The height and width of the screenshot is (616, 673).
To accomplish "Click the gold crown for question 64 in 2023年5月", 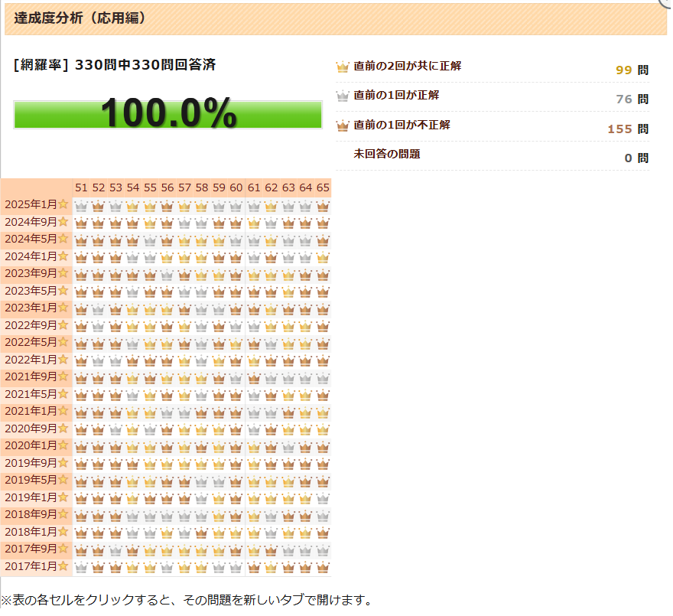I will (305, 291).
